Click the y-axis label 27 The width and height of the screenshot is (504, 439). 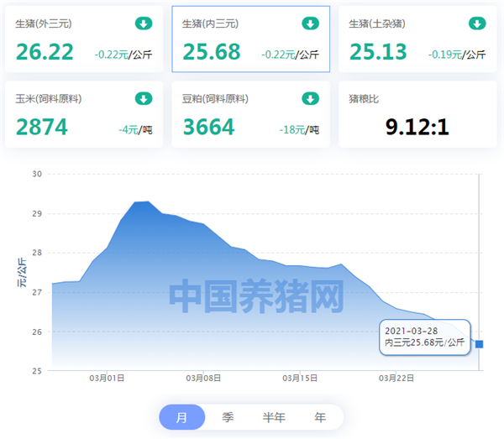click(37, 293)
